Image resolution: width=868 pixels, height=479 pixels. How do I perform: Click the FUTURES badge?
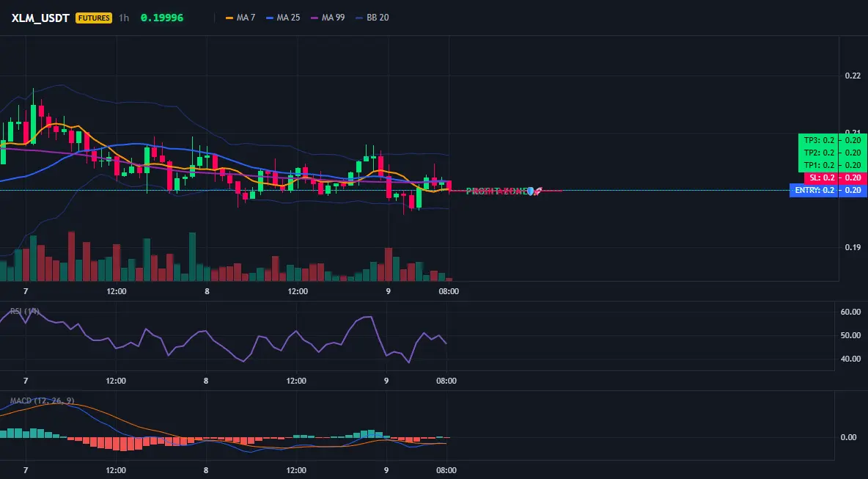[x=94, y=18]
